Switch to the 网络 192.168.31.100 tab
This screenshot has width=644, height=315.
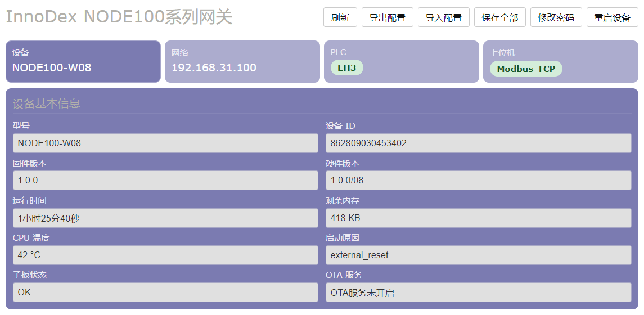[x=242, y=62]
